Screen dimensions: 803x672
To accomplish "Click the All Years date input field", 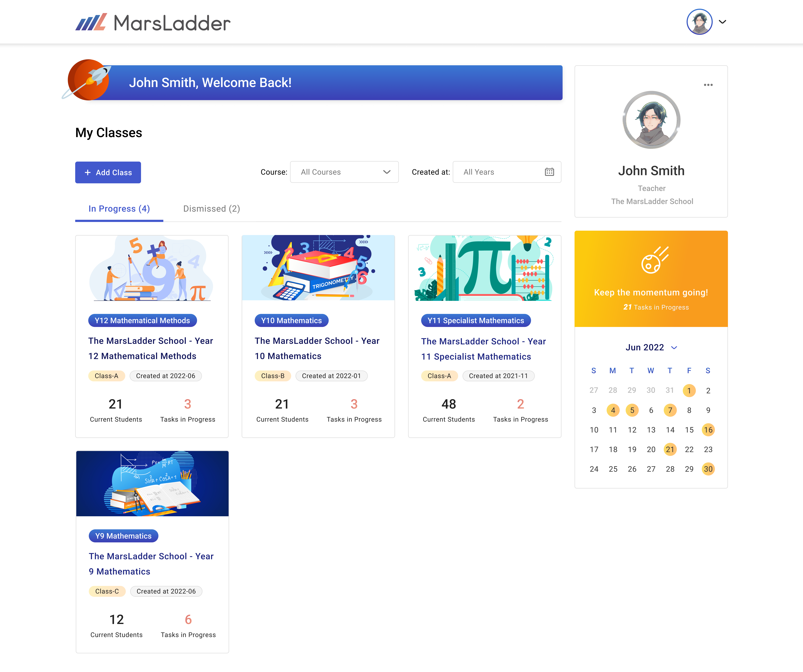I will [507, 172].
